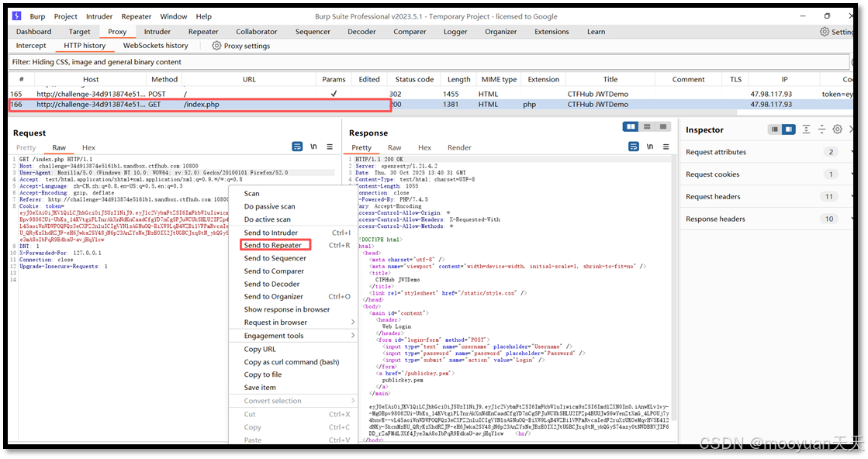Switch Response view to Raw tab
The height and width of the screenshot is (459, 868).
pyautogui.click(x=394, y=147)
